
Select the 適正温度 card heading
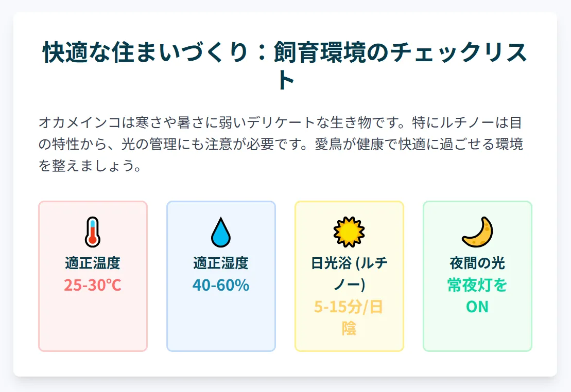point(93,263)
